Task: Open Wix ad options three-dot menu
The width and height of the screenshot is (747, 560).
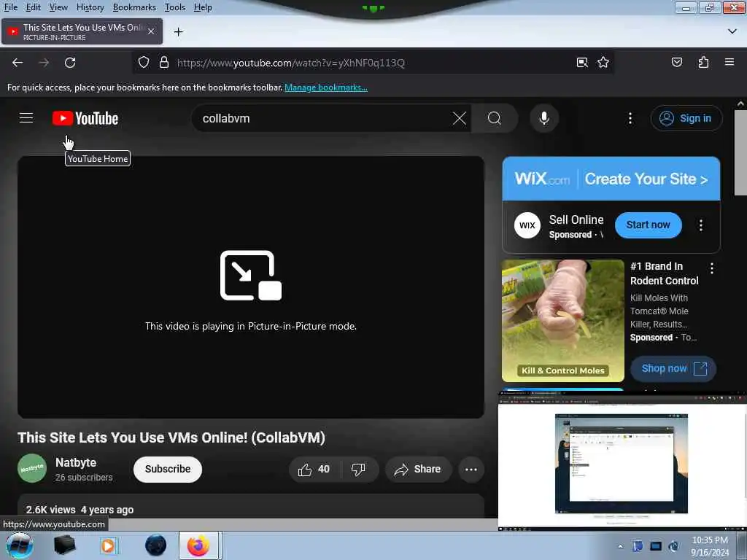Action: pos(701,225)
